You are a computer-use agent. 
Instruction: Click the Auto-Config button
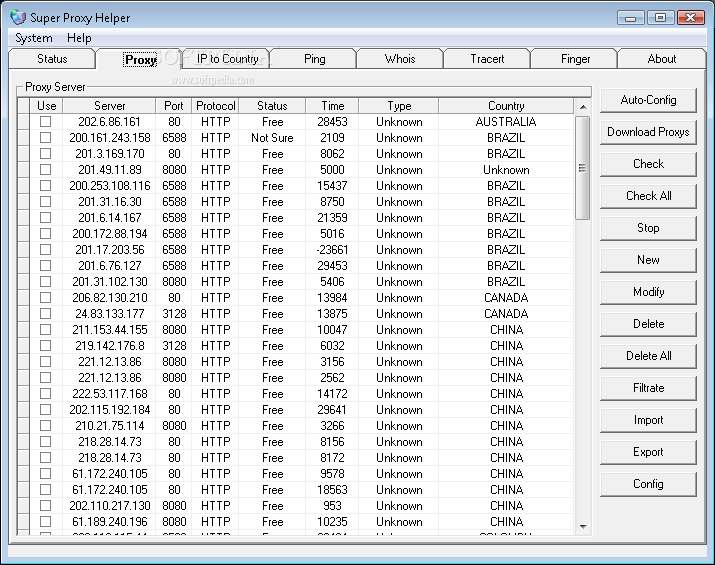pyautogui.click(x=648, y=100)
